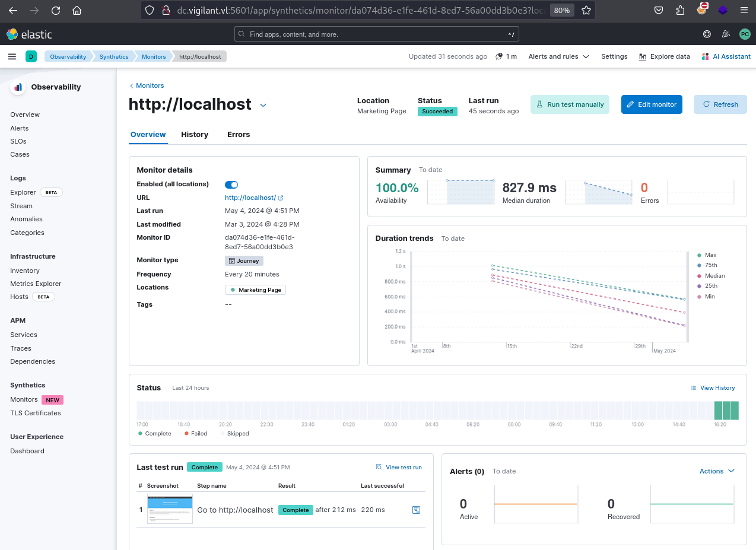This screenshot has width=756, height=550.
Task: Switch to the History tab
Action: tap(195, 135)
